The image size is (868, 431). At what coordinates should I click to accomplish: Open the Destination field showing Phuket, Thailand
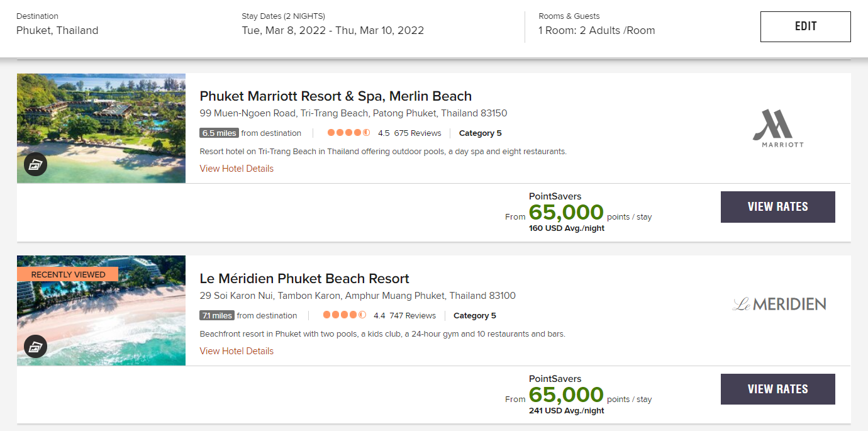(57, 30)
